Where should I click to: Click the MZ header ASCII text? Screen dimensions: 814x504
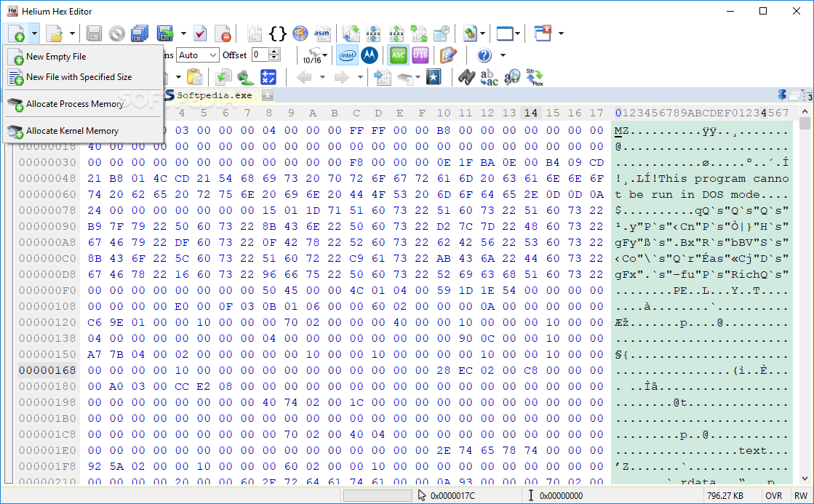point(622,131)
